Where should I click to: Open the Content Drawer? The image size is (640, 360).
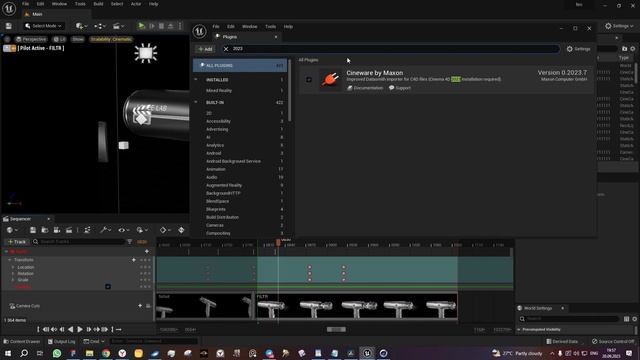(x=22, y=341)
